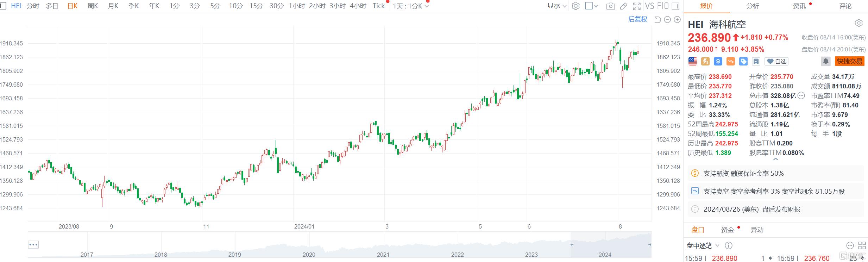868x262 pixels.
Task: Open 2024/08/26 earnings release notice
Action: click(776, 209)
